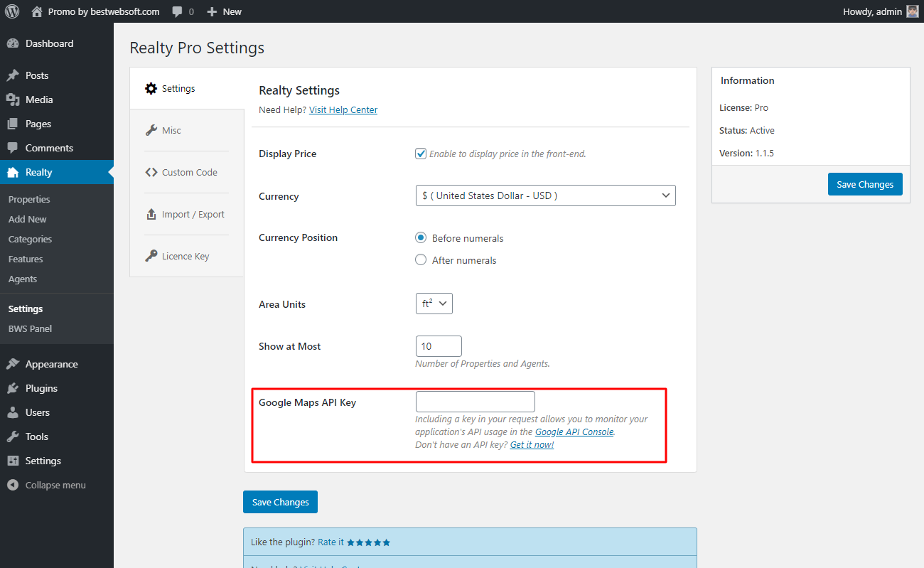924x568 pixels.
Task: Click the Rate it link
Action: [x=331, y=542]
